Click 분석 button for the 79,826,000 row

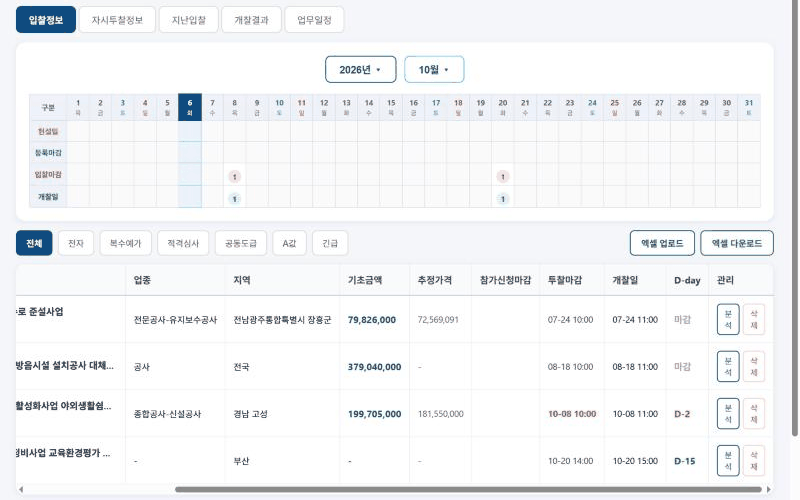(728, 319)
